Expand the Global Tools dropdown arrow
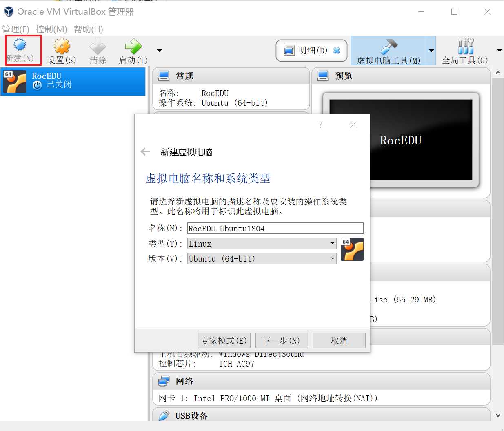 [500, 51]
